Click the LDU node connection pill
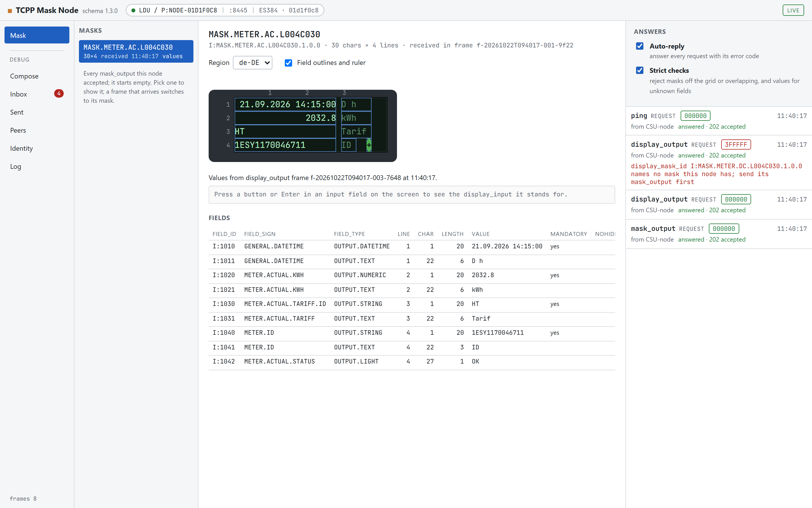The width and height of the screenshot is (812, 508). [x=225, y=10]
